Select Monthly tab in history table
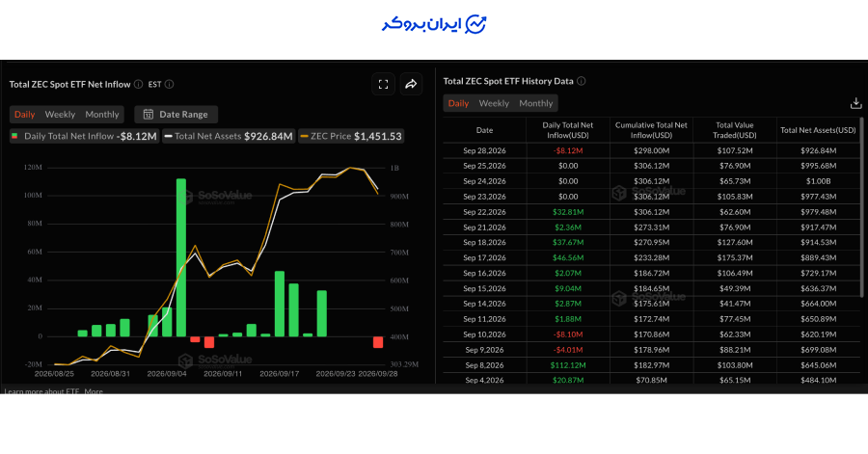Screen dimensions: 868x454 536,103
